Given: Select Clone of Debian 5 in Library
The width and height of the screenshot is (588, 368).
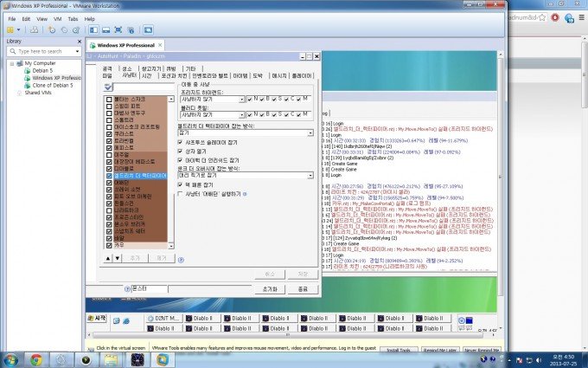Looking at the screenshot, I should coord(53,85).
